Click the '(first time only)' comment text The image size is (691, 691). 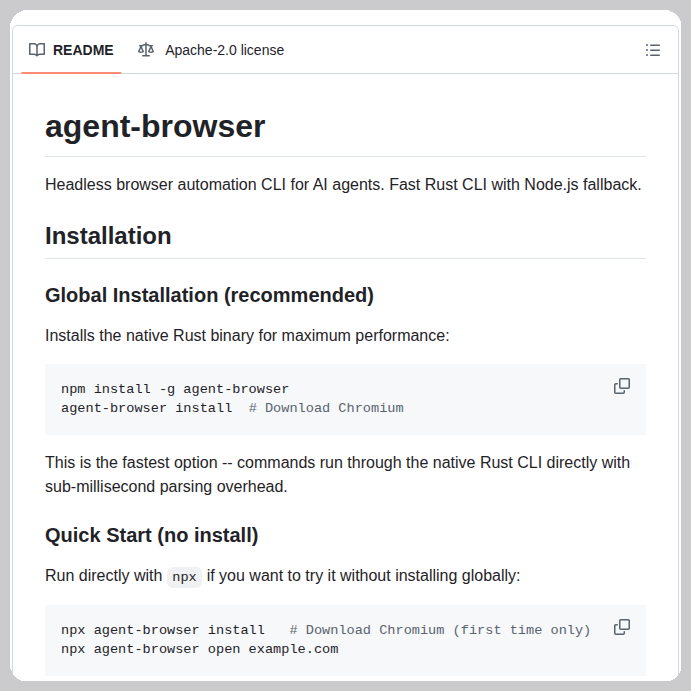click(x=521, y=630)
